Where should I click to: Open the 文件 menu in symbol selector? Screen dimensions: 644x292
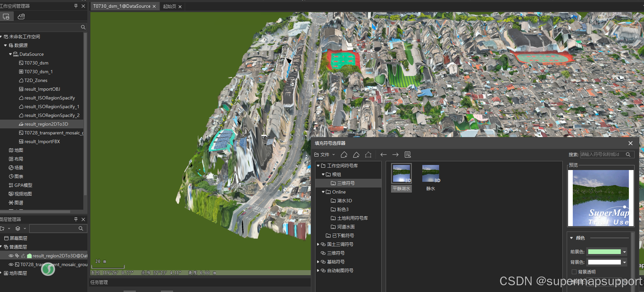click(325, 155)
